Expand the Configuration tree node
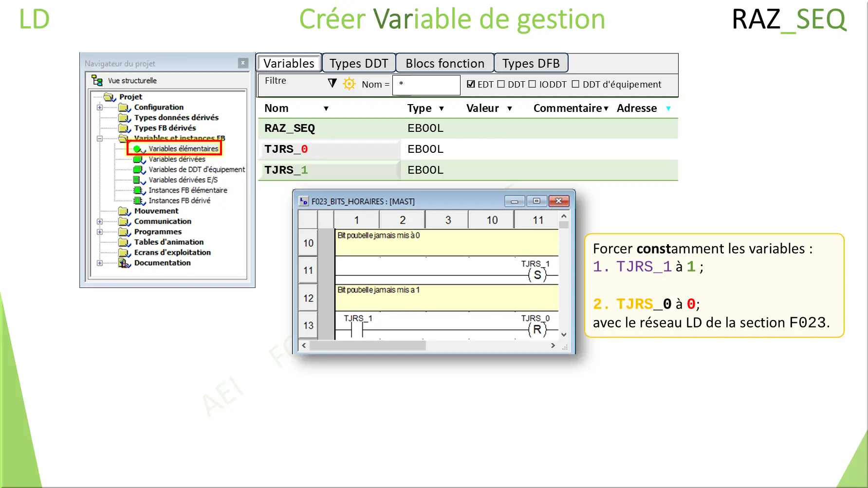 pyautogui.click(x=100, y=107)
